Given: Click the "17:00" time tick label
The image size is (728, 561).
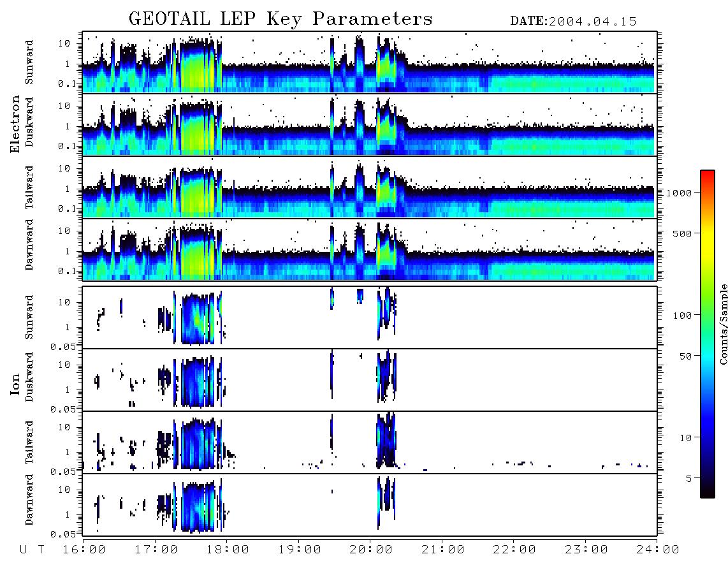Looking at the screenshot, I should 156,550.
